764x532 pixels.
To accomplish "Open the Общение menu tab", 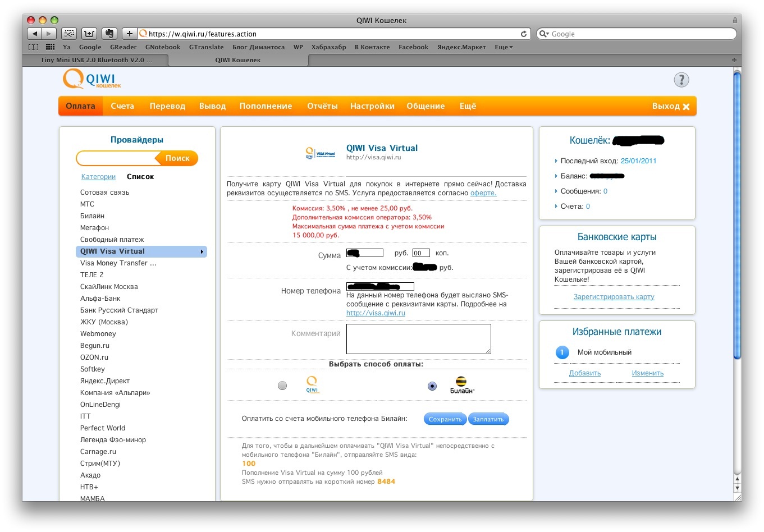I will (x=426, y=106).
